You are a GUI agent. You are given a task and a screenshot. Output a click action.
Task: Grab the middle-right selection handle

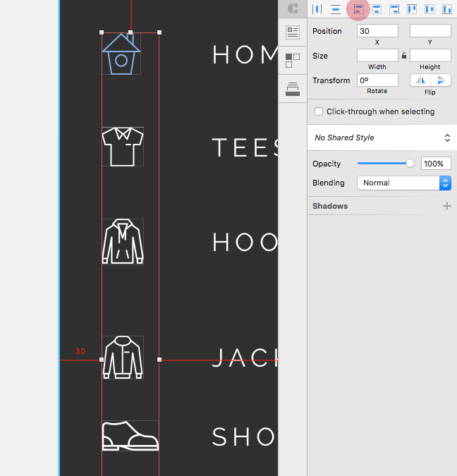point(159,360)
